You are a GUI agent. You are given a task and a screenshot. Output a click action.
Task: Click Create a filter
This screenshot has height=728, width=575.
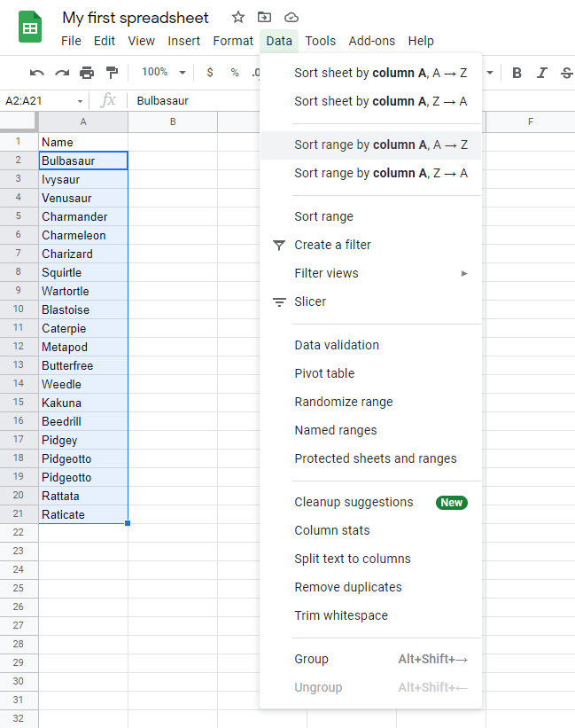tap(332, 245)
